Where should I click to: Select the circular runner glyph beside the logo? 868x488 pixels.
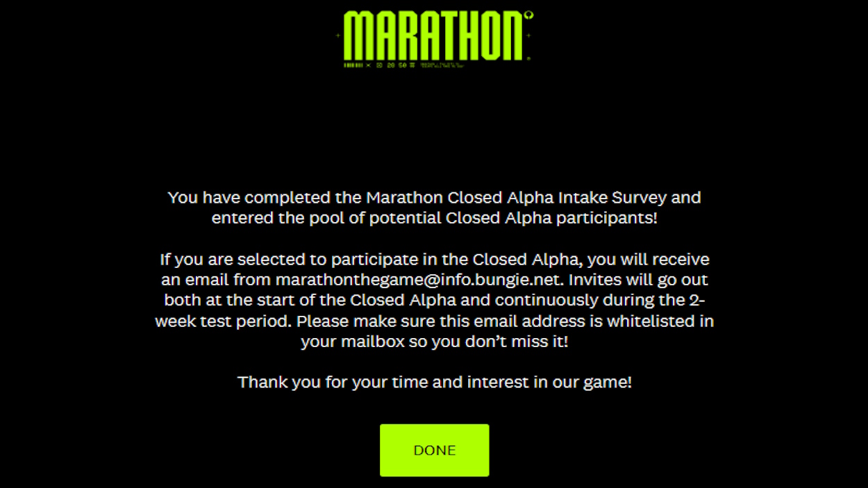coord(530,15)
